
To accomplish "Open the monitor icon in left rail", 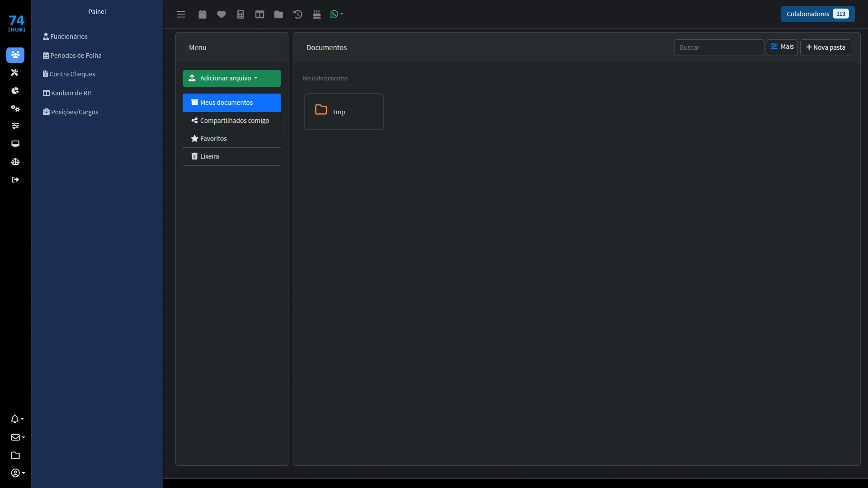I will coord(15,144).
